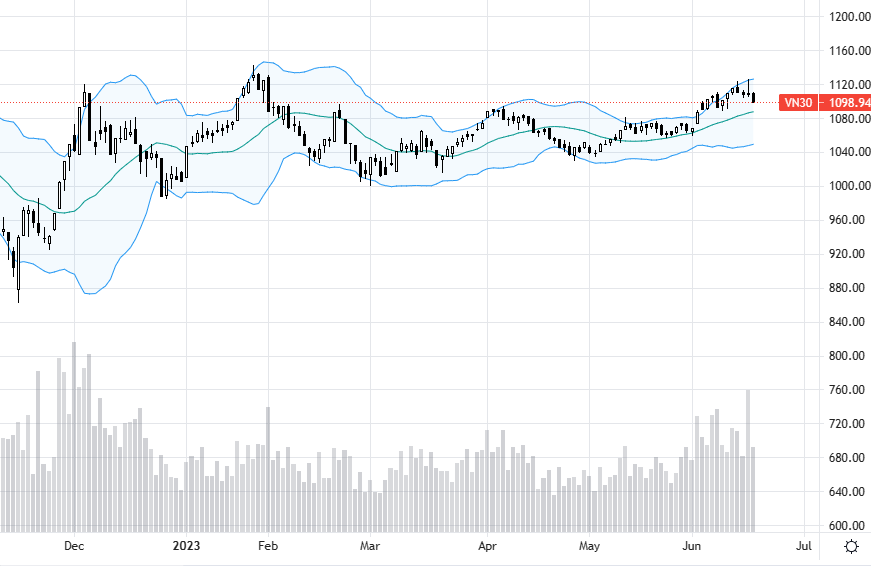Click the 840.00 price scale label
Viewport: 871px width, 566px height.
pos(847,322)
